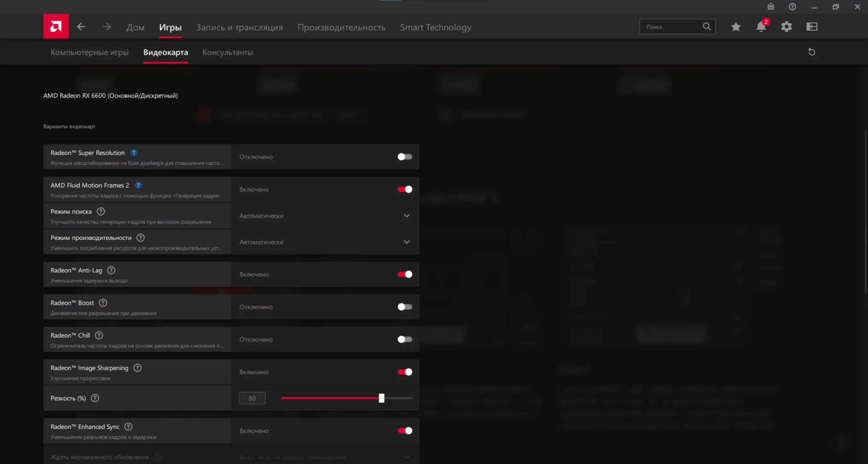Open favorites star icon

click(735, 27)
